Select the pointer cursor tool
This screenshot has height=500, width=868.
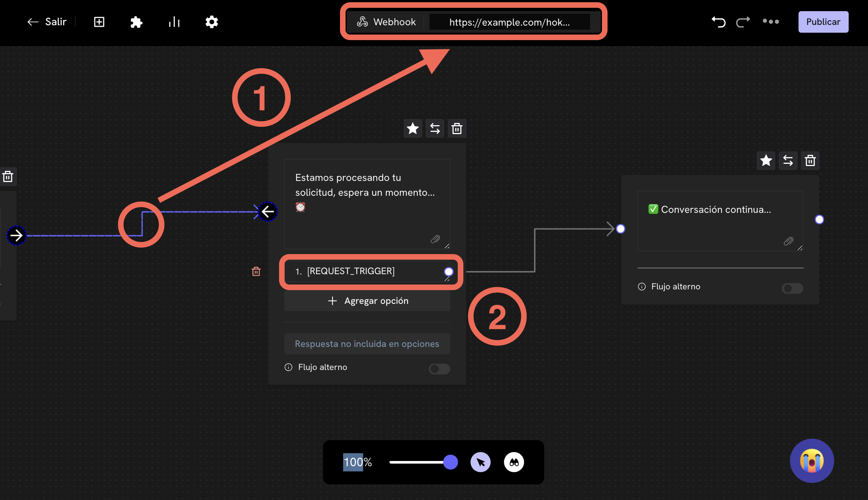click(x=480, y=462)
